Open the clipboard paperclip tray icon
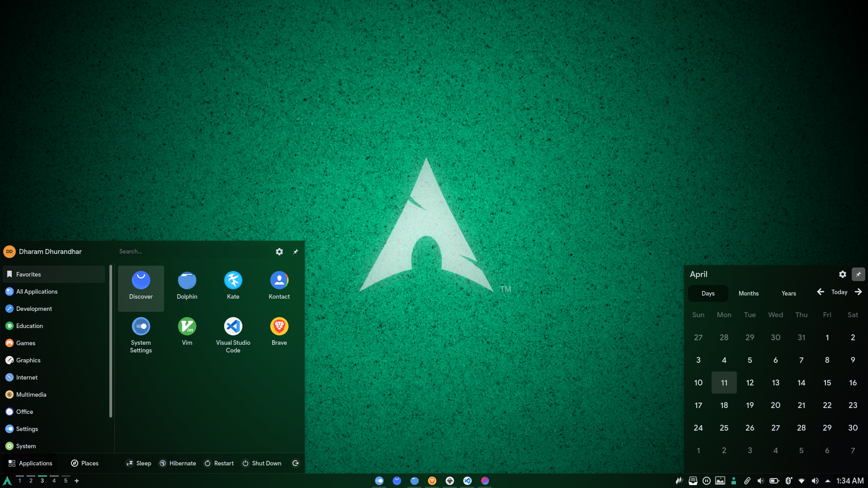This screenshot has height=488, width=868. coord(747,481)
